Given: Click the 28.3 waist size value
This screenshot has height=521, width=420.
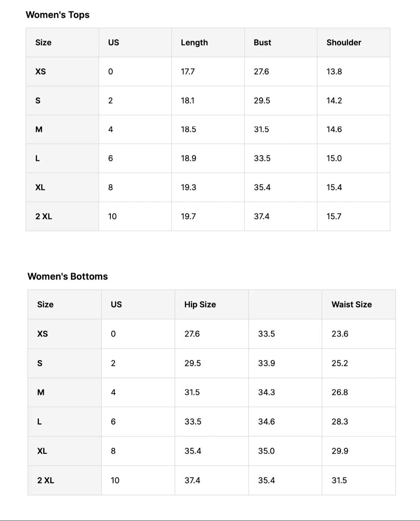Looking at the screenshot, I should (x=340, y=422).
